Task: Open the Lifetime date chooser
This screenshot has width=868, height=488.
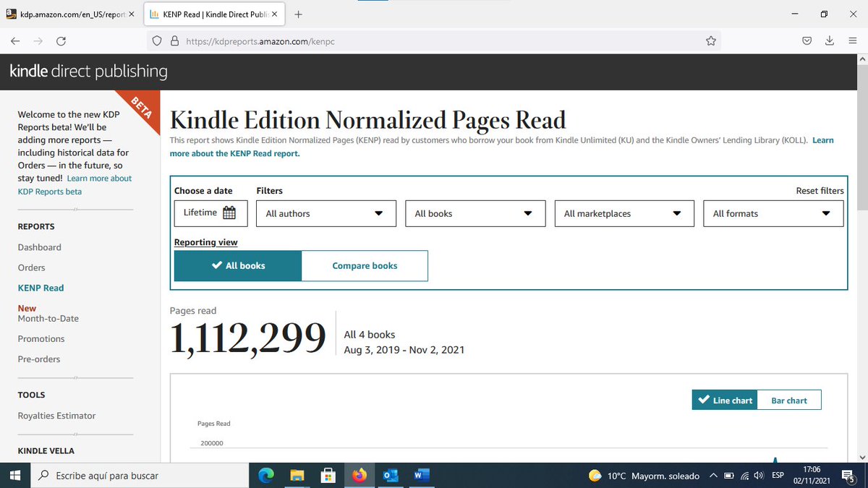Action: pos(210,213)
